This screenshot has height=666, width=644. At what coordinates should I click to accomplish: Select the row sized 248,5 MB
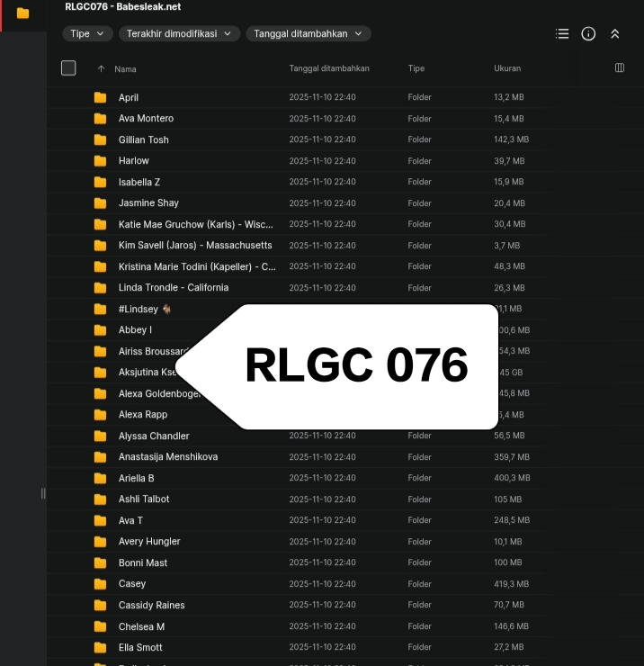tap(344, 520)
